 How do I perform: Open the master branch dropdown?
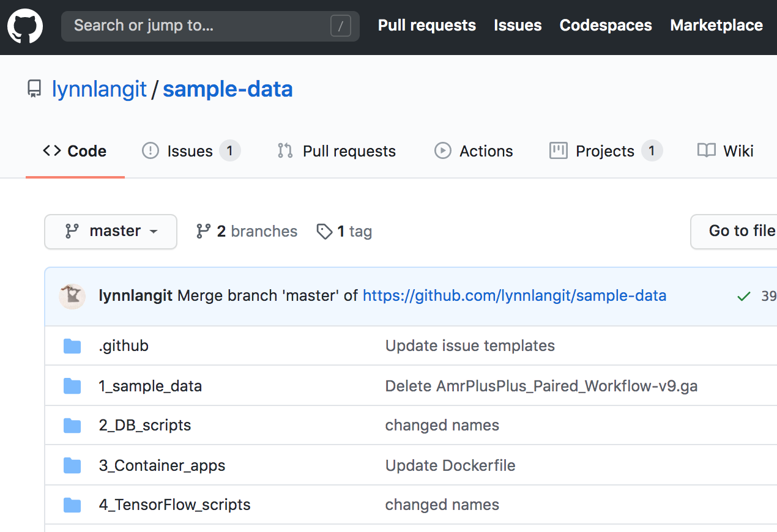(111, 231)
